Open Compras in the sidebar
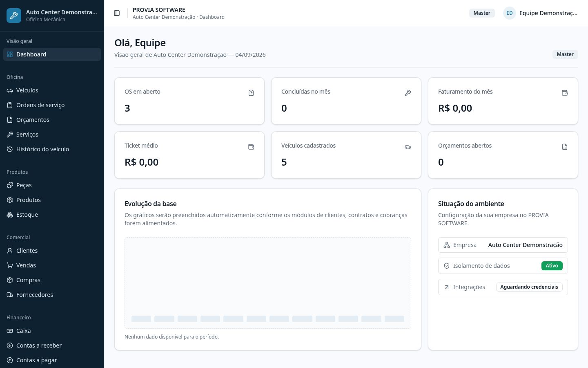 point(52,280)
